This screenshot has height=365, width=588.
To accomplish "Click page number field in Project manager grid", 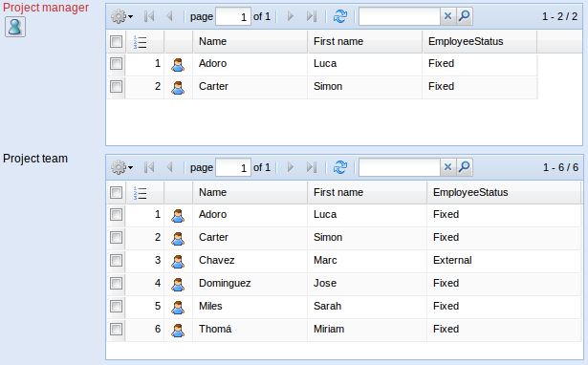I will [x=233, y=16].
